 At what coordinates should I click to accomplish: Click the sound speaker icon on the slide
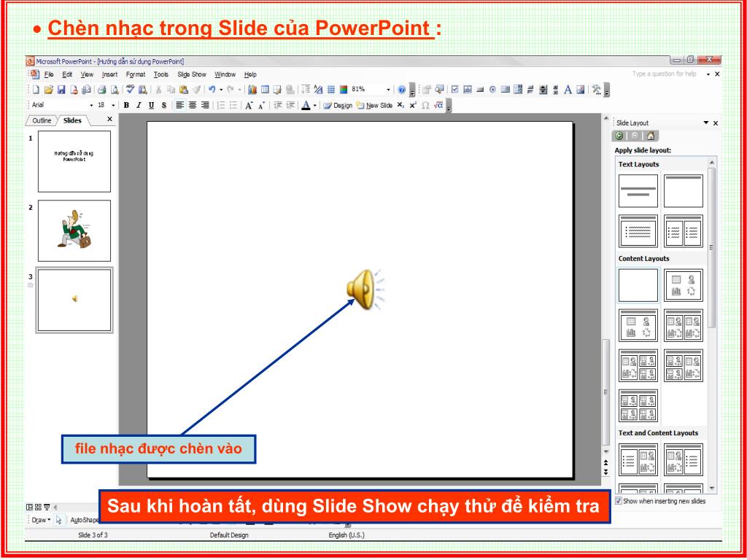point(365,289)
